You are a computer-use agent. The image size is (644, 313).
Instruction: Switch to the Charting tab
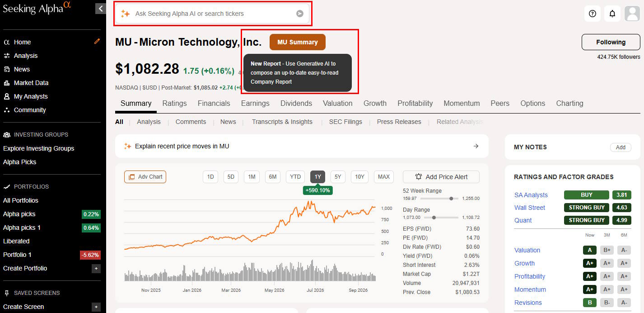tap(569, 103)
